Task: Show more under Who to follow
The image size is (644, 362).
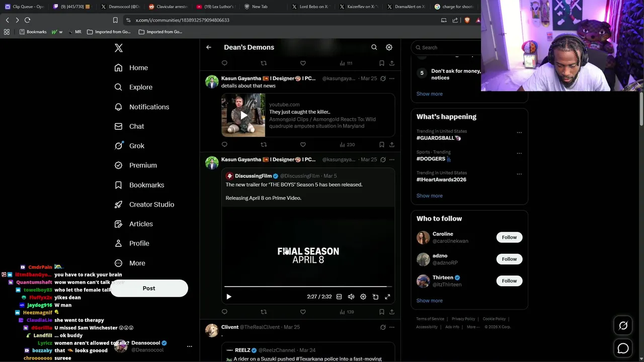Action: tap(429, 301)
